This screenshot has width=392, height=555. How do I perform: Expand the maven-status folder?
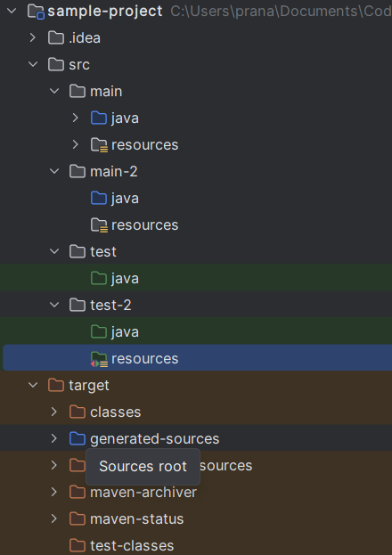point(53,518)
